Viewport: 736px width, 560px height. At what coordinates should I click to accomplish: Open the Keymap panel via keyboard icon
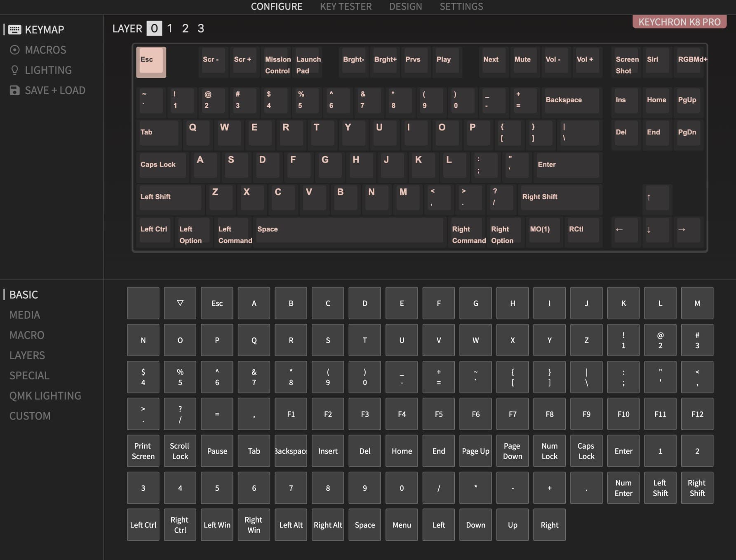[15, 29]
